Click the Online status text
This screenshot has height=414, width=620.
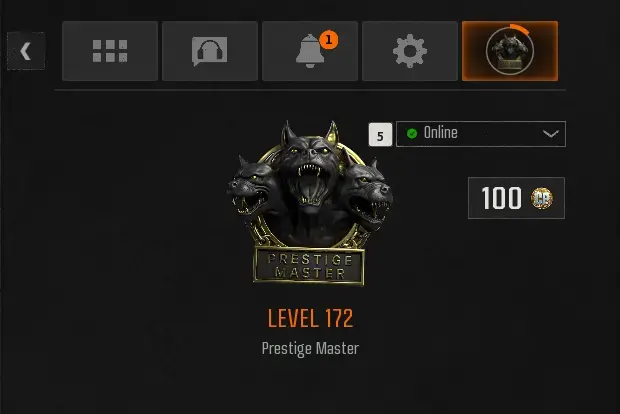point(440,133)
